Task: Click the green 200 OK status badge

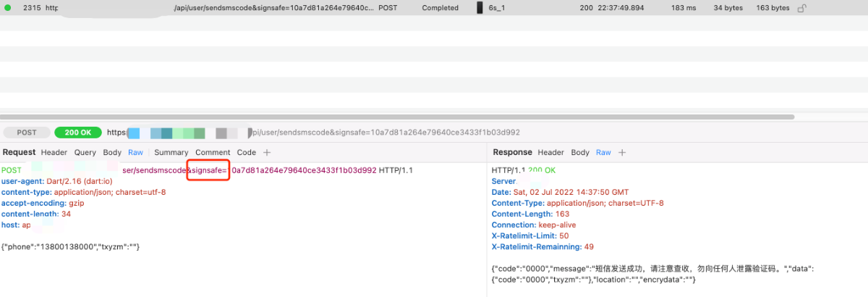Action: coord(78,133)
